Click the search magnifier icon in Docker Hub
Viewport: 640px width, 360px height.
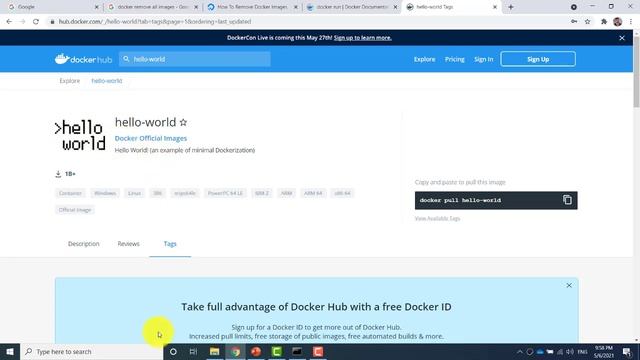pos(126,59)
